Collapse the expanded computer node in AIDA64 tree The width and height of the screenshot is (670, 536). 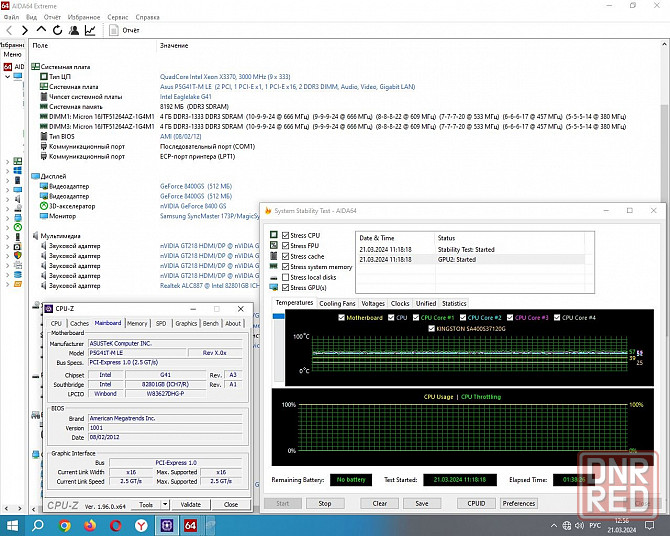click(x=5, y=76)
